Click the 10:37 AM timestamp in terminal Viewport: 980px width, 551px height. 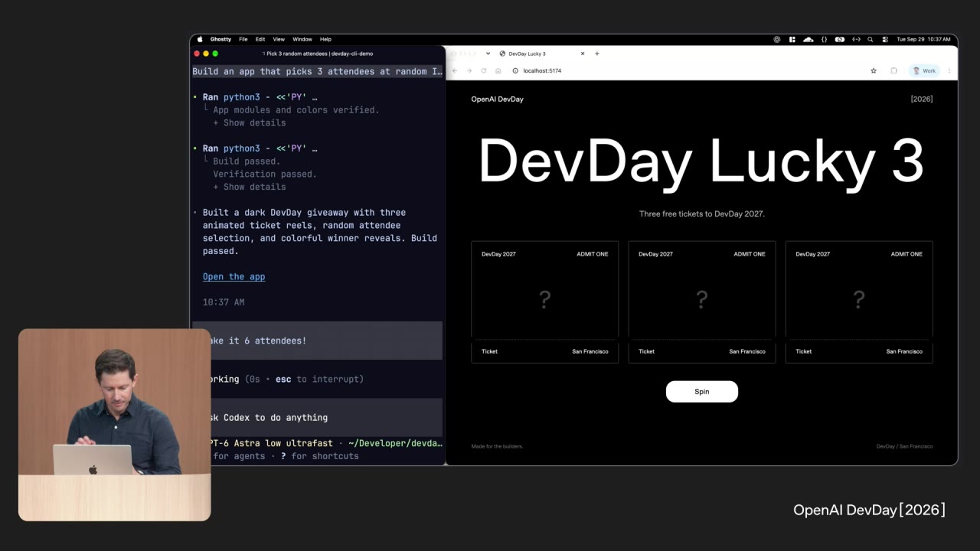(x=224, y=302)
